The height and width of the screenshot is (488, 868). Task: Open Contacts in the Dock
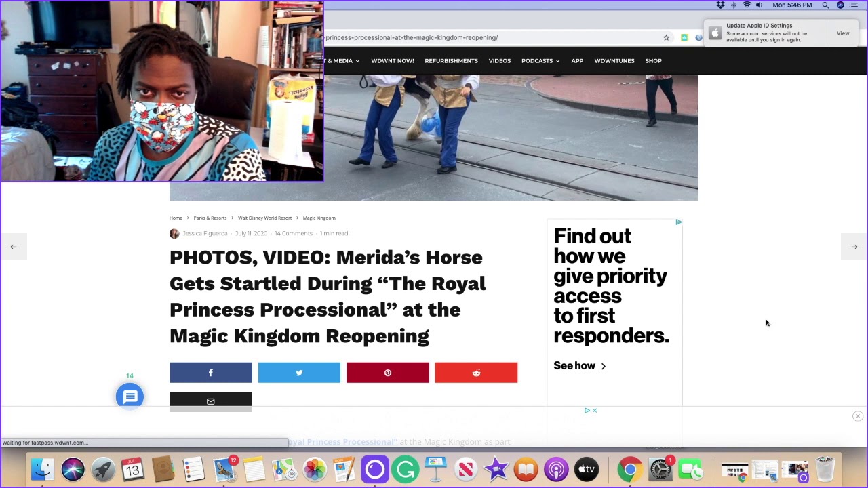coord(163,469)
